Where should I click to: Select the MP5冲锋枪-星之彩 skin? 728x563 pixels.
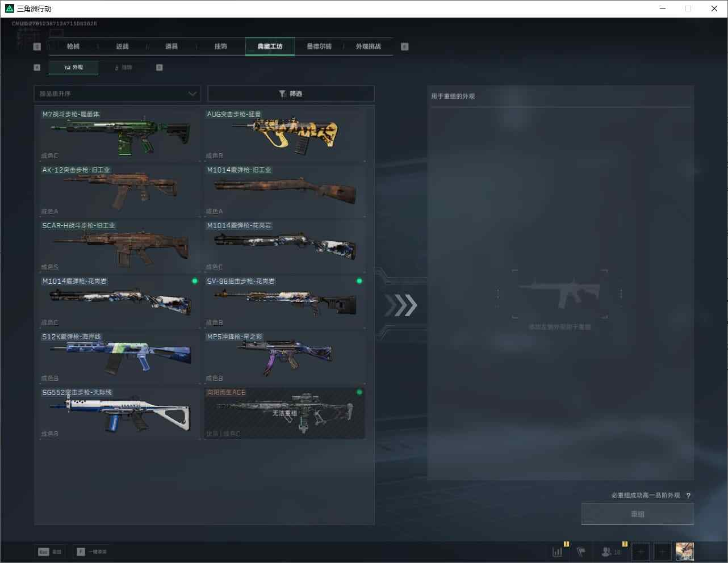284,357
